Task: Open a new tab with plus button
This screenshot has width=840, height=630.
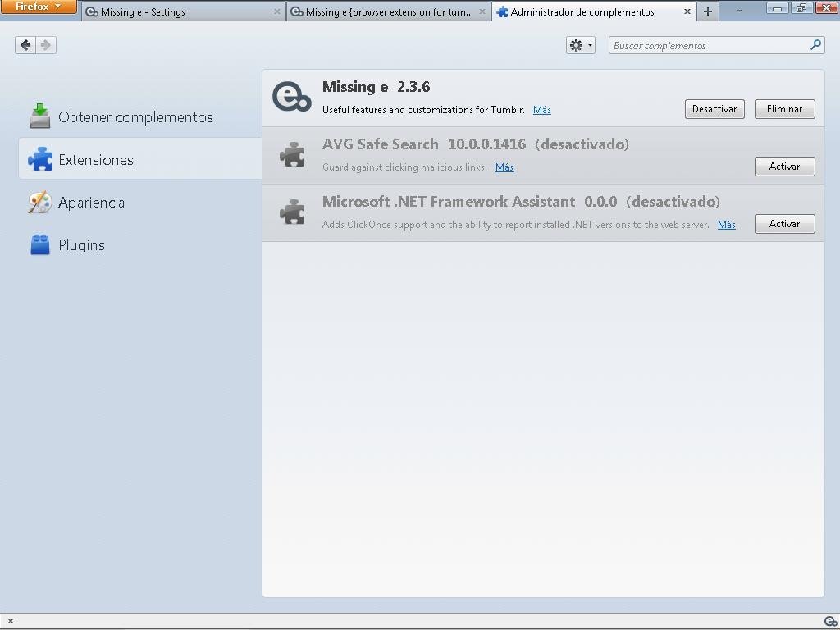Action: [x=708, y=11]
